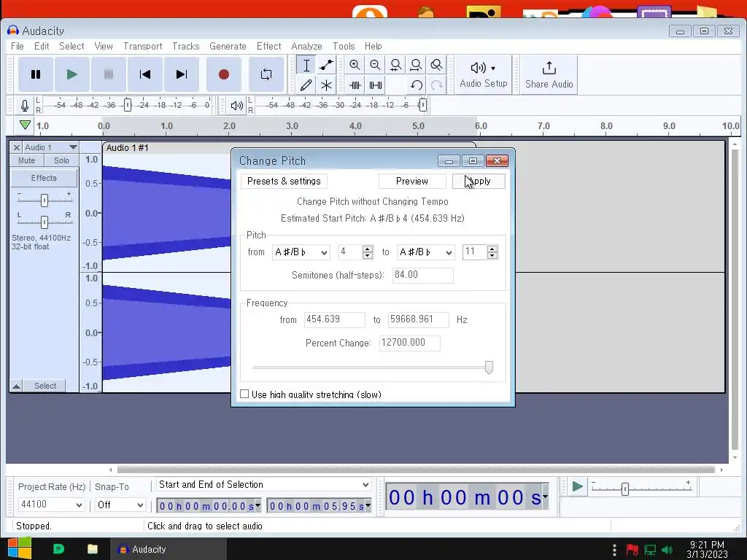Click the Pause transport button

[36, 74]
